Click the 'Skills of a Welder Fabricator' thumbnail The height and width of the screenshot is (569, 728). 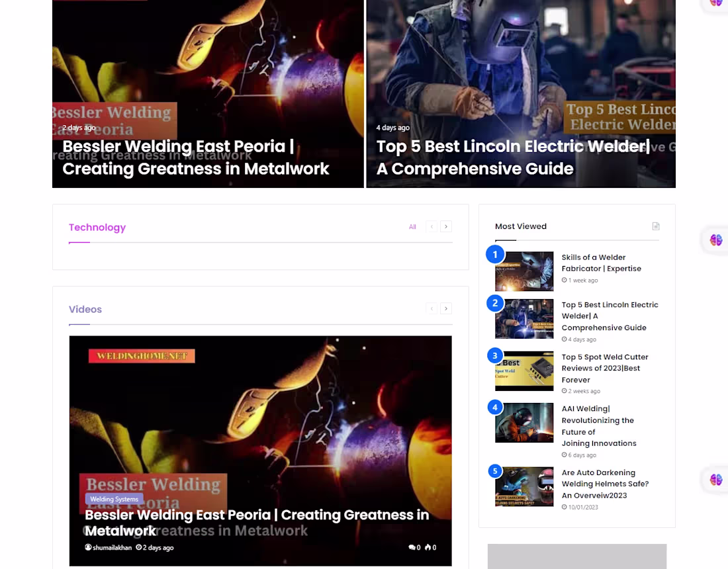[x=524, y=271]
